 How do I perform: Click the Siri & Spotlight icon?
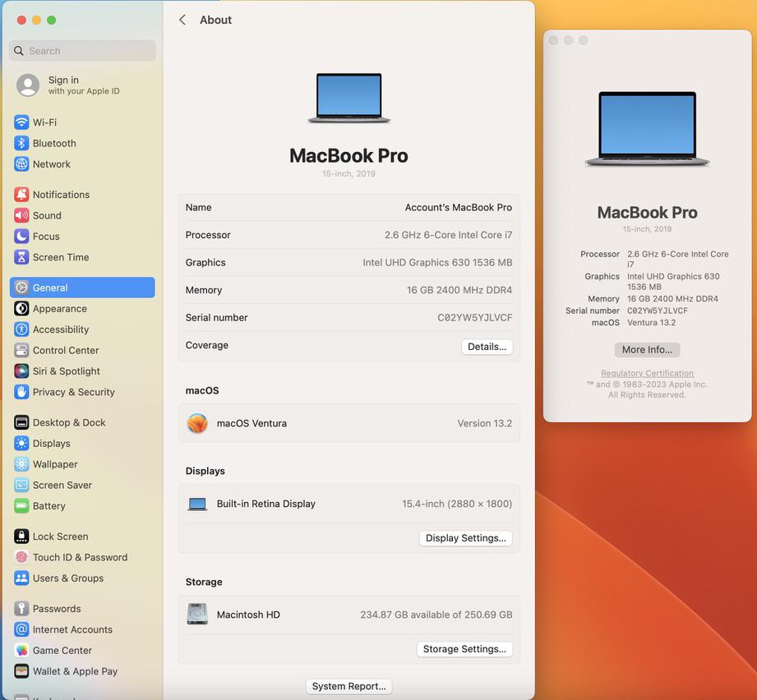(x=21, y=371)
